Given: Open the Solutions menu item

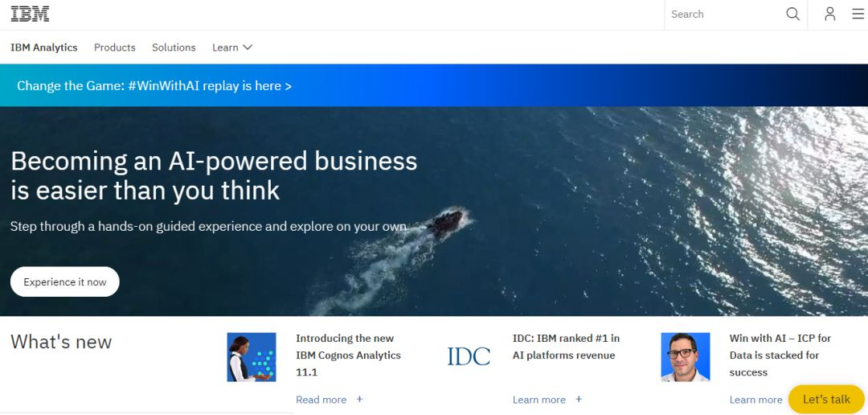Looking at the screenshot, I should [174, 47].
